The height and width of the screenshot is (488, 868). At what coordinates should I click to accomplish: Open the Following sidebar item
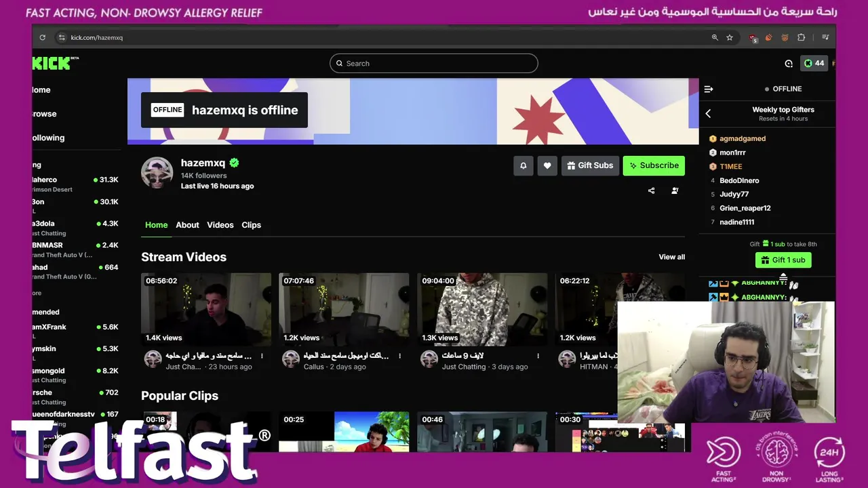coord(48,138)
